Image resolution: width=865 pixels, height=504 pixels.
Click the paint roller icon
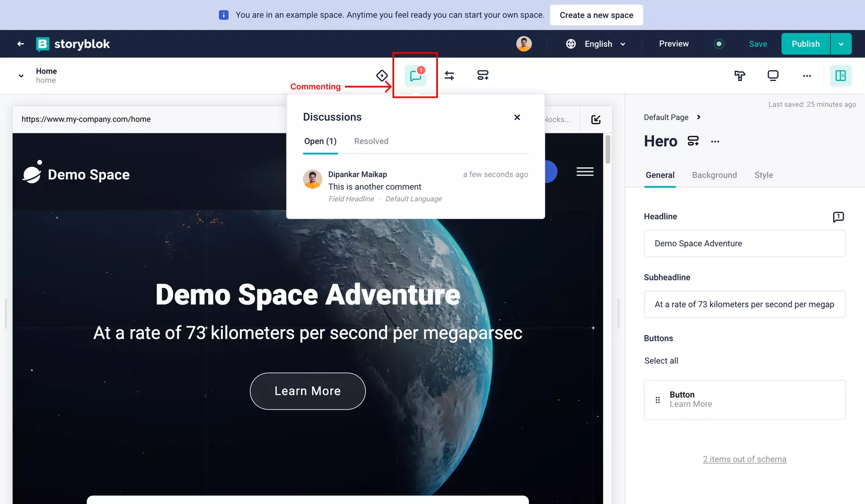740,76
